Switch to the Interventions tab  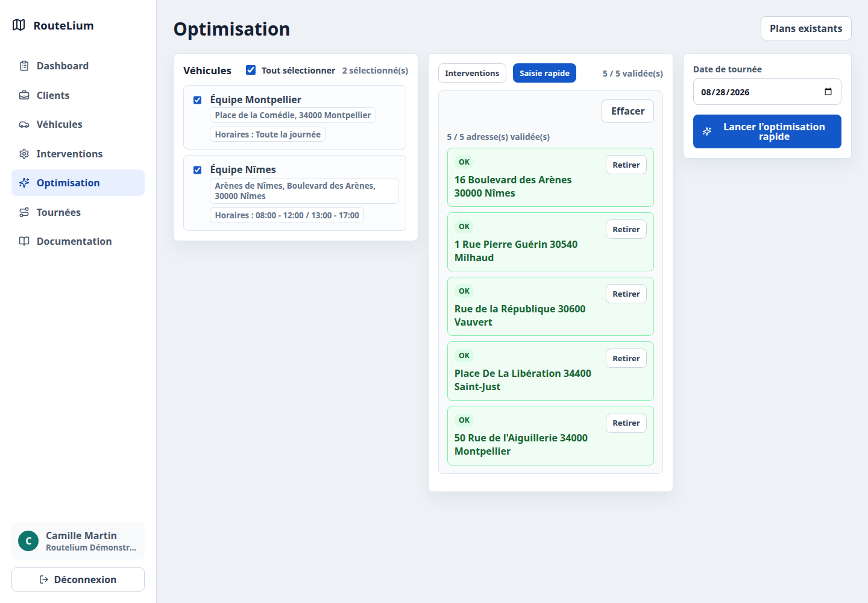pos(472,73)
